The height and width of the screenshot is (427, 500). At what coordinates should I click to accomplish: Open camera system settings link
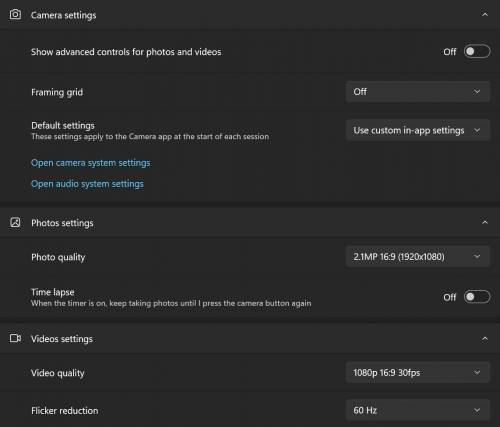pyautogui.click(x=91, y=163)
